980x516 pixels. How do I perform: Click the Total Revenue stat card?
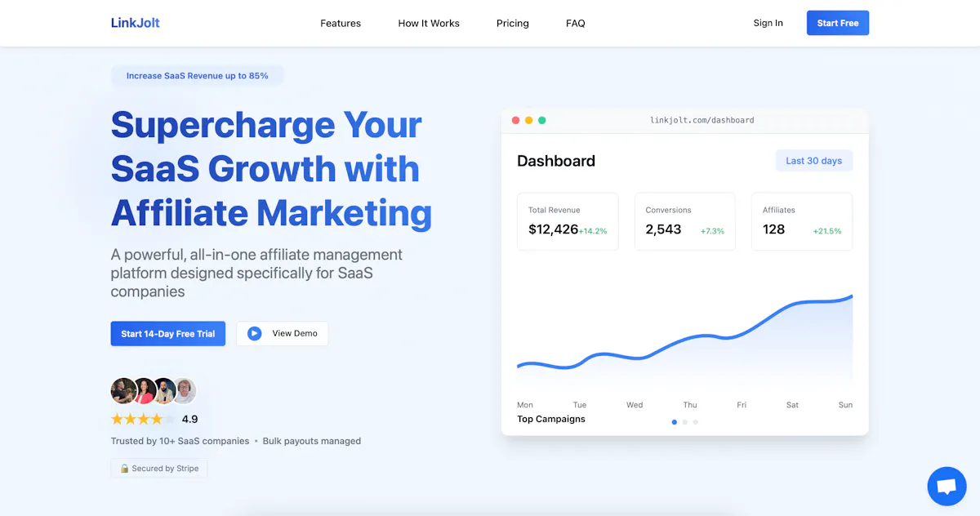tap(568, 221)
